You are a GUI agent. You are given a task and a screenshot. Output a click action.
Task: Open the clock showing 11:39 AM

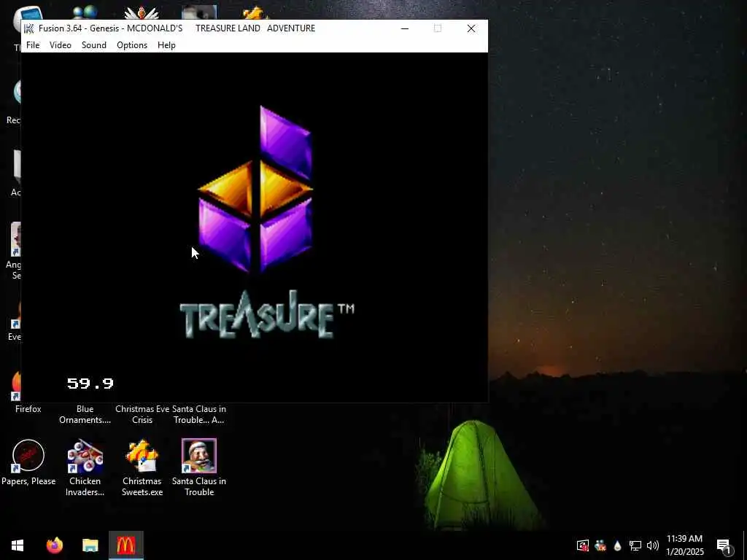click(x=684, y=545)
